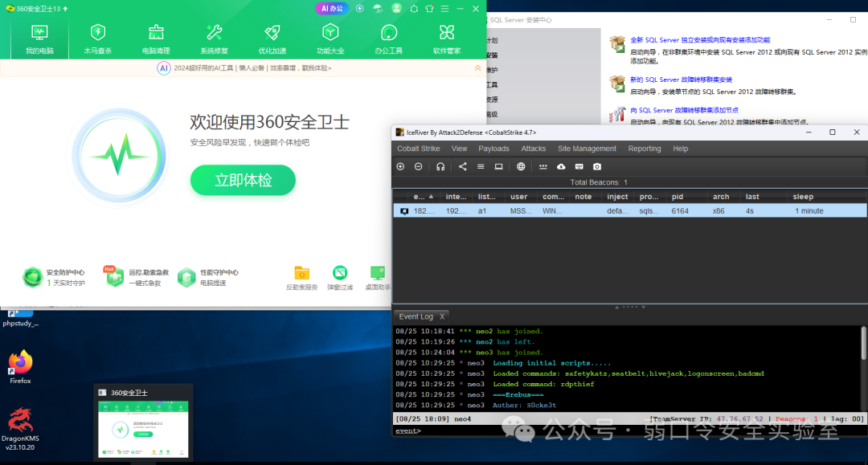The width and height of the screenshot is (868, 465).
Task: Open Site Management menu
Action: tap(587, 149)
